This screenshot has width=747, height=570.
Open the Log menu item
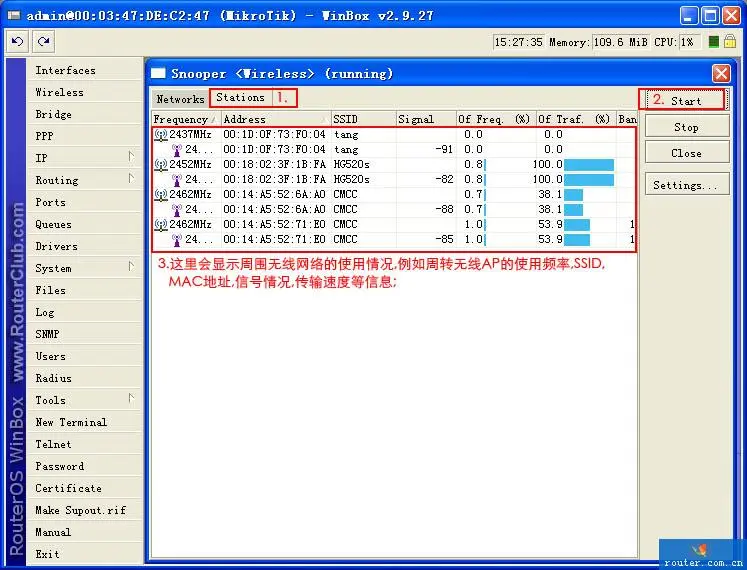tap(84, 312)
